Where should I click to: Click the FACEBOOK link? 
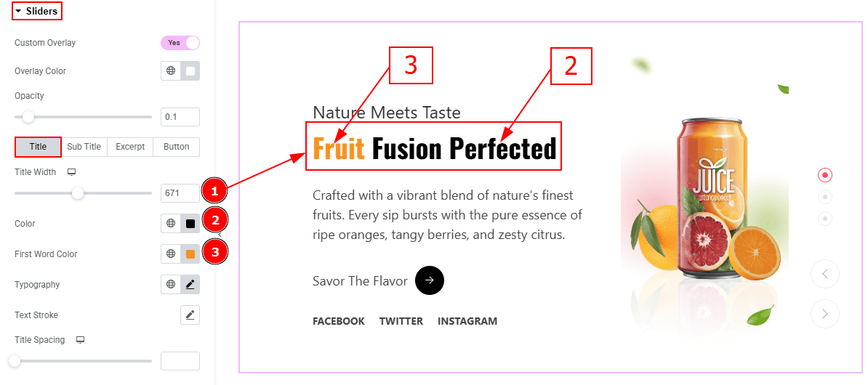(339, 321)
